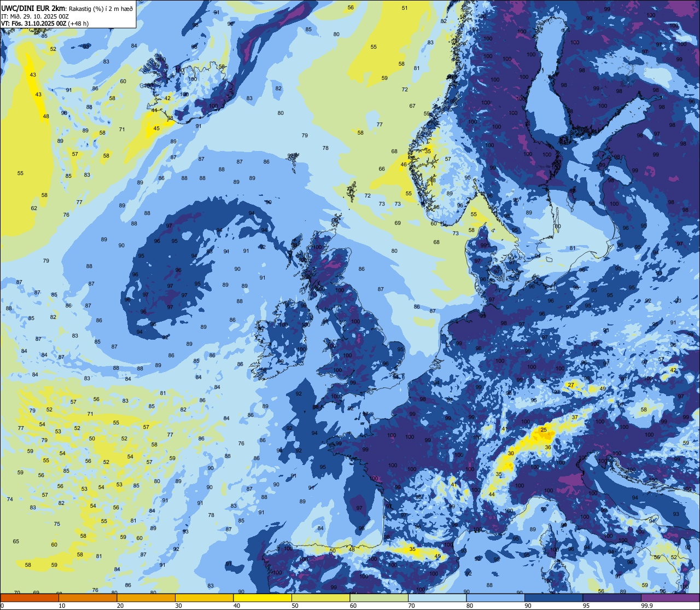Image resolution: width=700 pixels, height=610 pixels.
Task: Click the map value '62' near the left edge
Action: (34, 208)
